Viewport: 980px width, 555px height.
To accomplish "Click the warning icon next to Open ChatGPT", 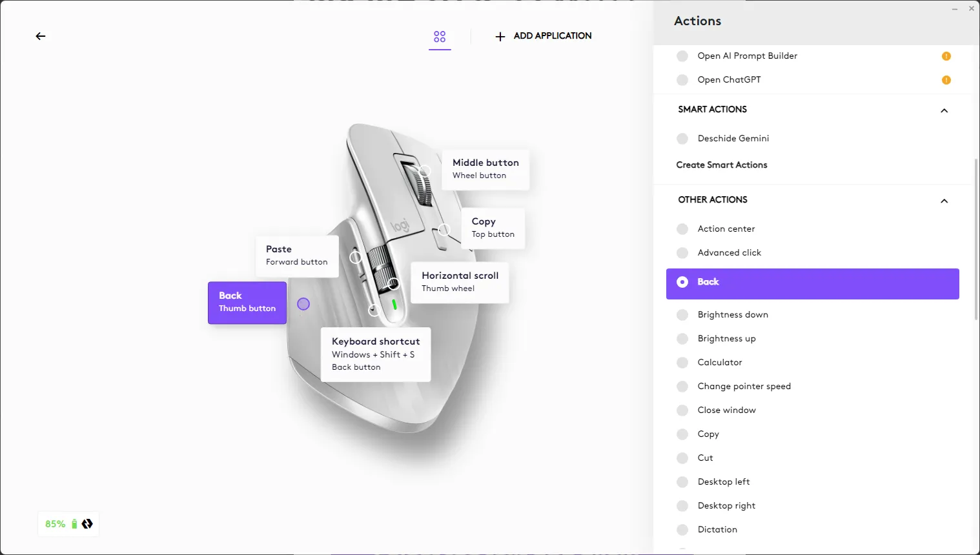I will click(x=946, y=80).
